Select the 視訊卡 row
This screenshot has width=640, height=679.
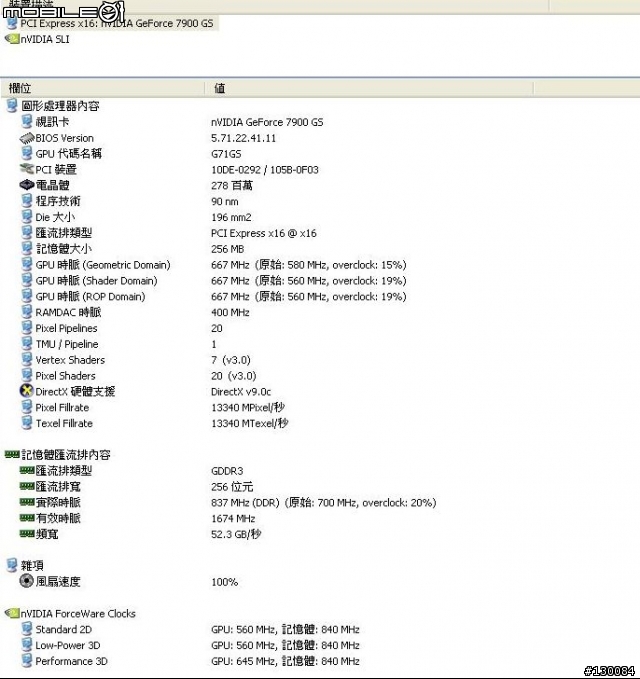(x=52, y=122)
